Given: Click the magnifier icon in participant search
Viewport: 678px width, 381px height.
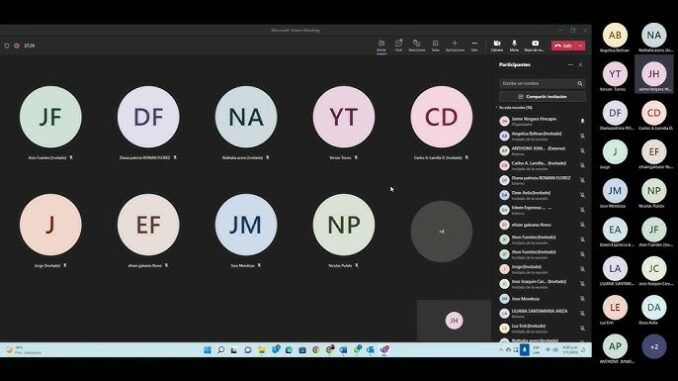Looking at the screenshot, I should pos(580,83).
